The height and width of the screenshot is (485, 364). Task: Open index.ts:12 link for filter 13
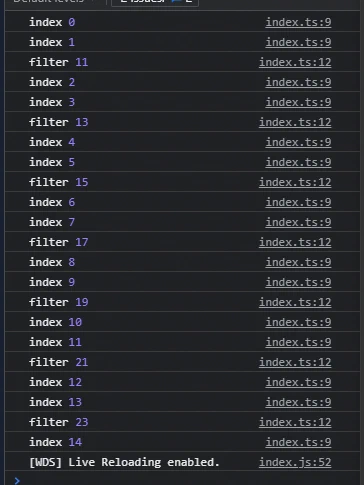[x=295, y=122]
